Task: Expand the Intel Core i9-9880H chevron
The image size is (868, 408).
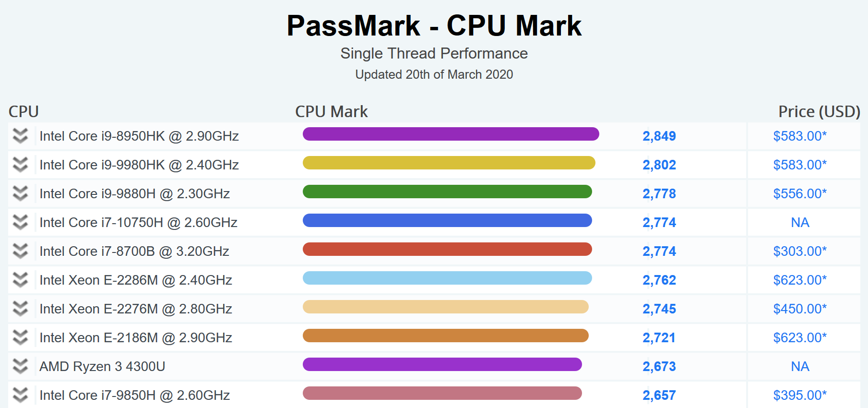Action: [x=20, y=193]
